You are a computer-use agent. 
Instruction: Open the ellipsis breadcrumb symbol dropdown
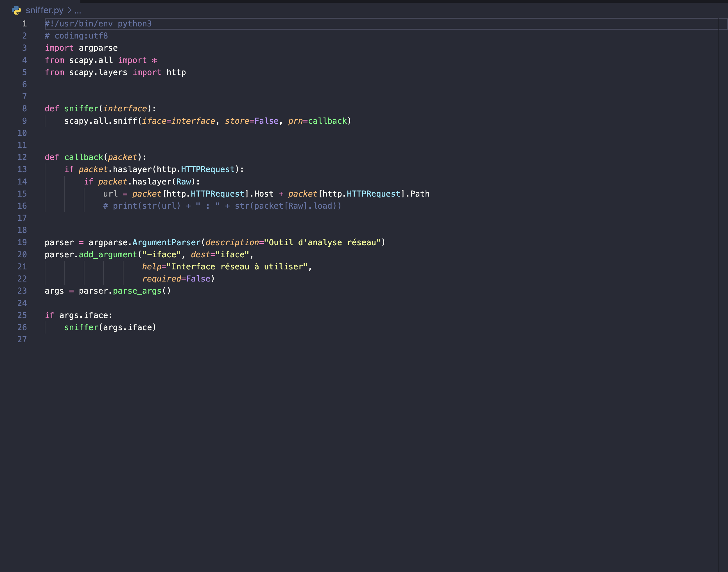[x=78, y=11]
